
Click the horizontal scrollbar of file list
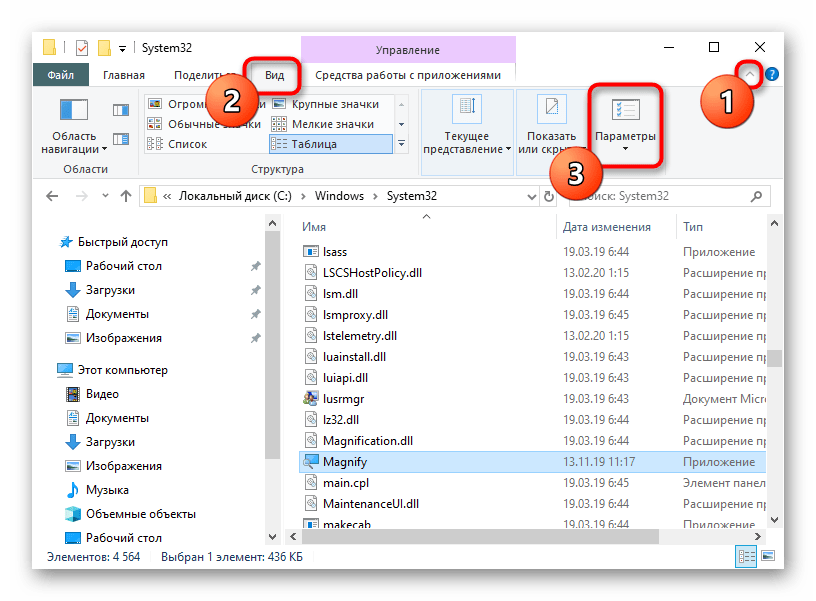point(479,536)
